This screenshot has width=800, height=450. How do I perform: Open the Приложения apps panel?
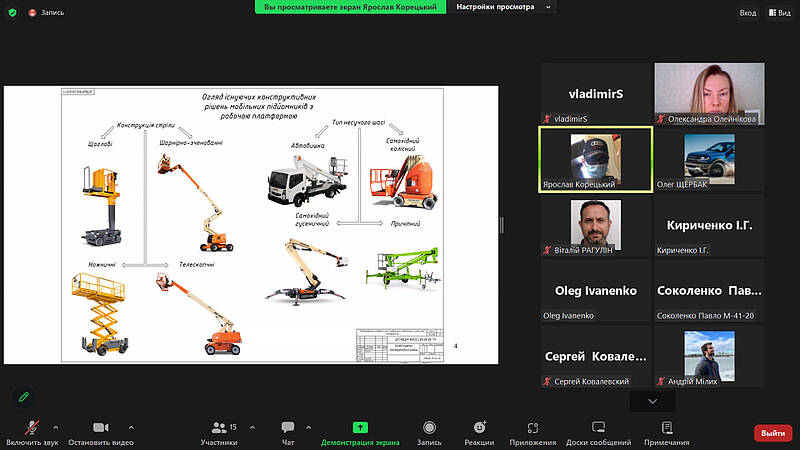[x=533, y=433]
